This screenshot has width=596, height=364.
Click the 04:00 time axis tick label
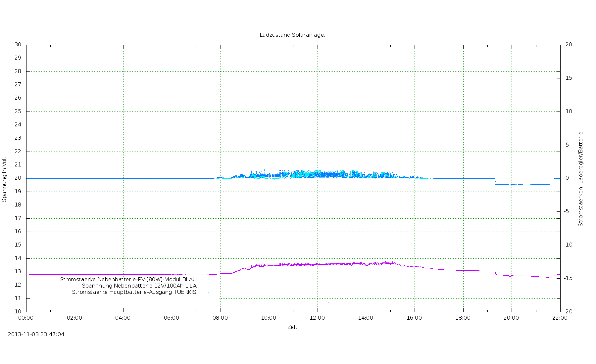tap(123, 318)
